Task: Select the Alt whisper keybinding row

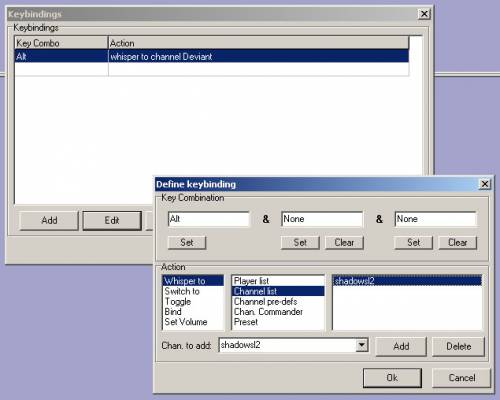Action: click(212, 56)
